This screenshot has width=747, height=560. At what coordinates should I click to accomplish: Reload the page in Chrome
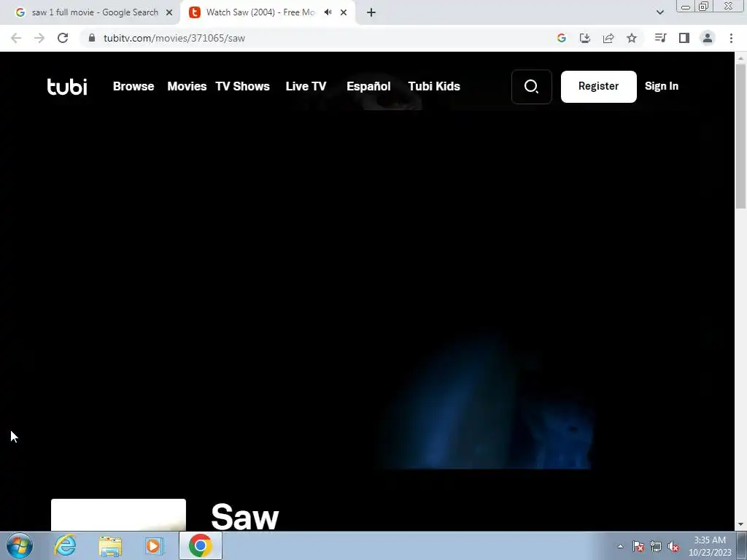63,38
